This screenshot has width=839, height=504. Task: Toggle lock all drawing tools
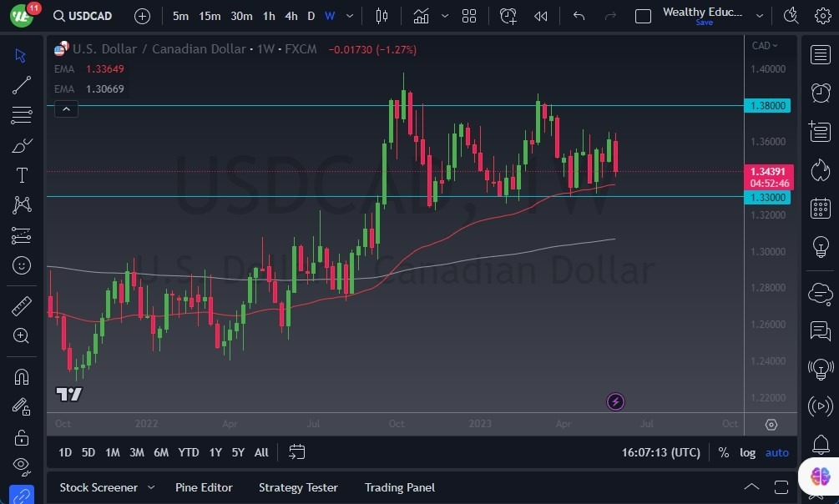(x=21, y=437)
